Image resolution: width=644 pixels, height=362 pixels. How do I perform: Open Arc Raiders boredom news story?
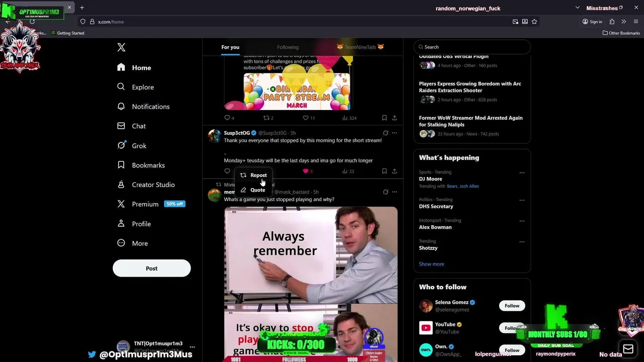point(472,92)
